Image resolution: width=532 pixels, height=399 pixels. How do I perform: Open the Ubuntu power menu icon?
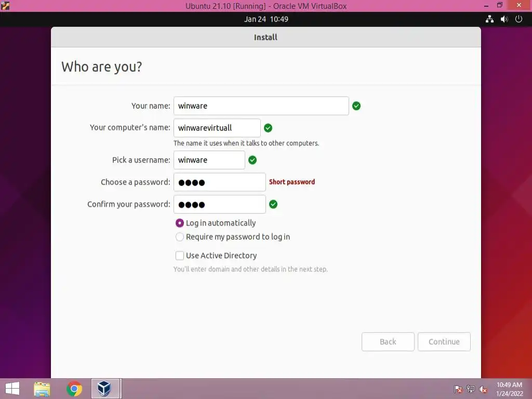[x=518, y=19]
